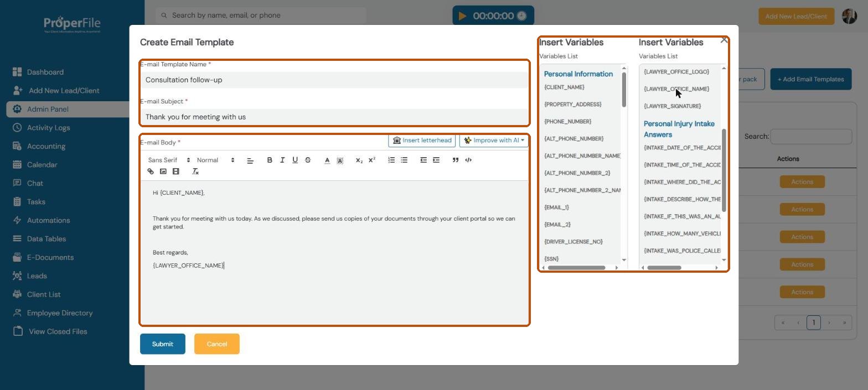Viewport: 868px width, 390px height.
Task: Insert a video into the email body
Action: [x=176, y=171]
